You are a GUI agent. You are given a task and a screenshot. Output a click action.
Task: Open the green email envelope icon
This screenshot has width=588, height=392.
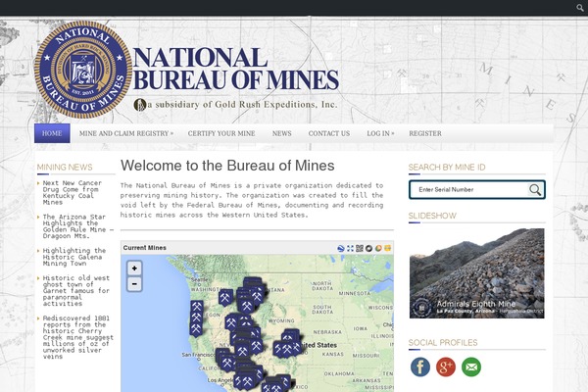click(x=471, y=367)
